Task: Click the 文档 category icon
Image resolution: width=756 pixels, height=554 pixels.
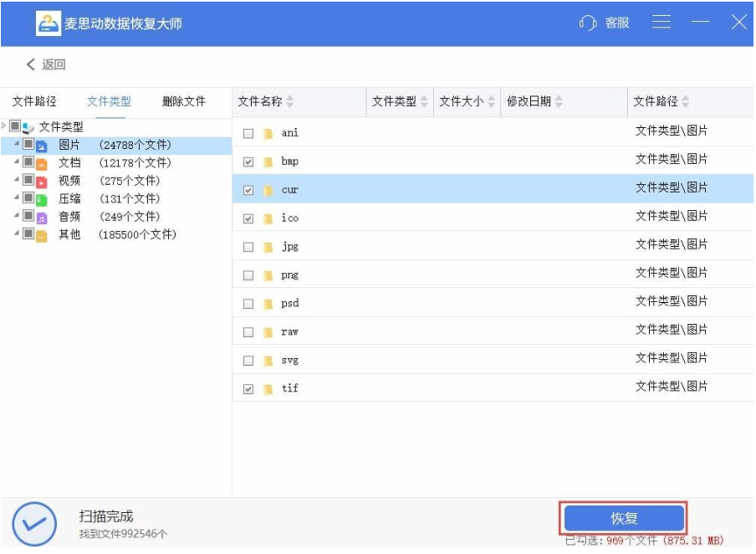Action: tap(42, 164)
